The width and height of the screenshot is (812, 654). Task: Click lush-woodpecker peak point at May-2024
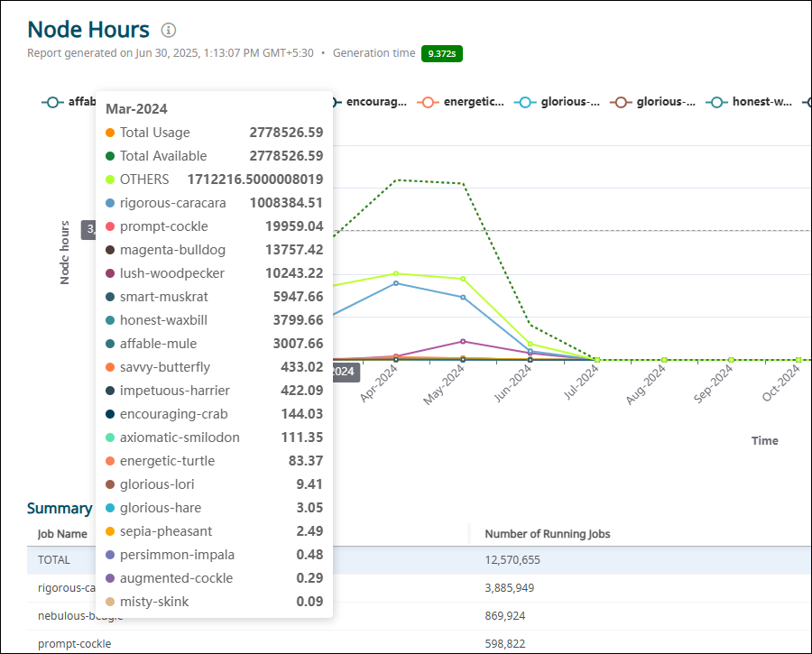pyautogui.click(x=463, y=341)
